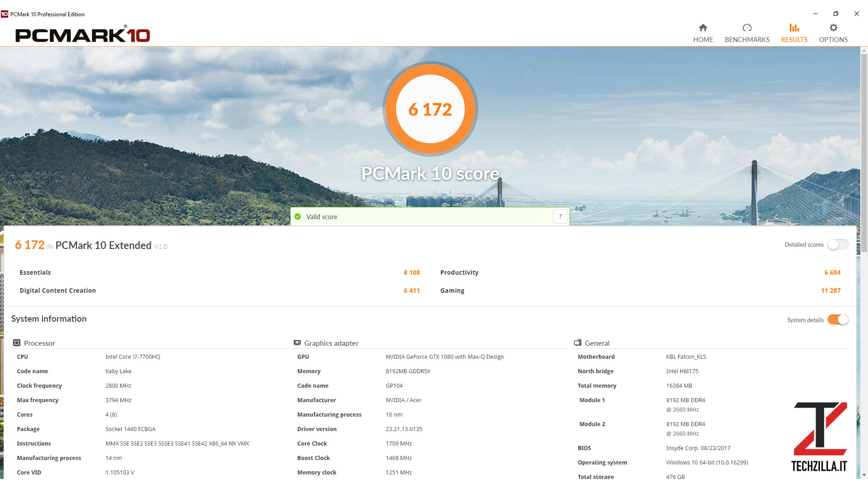This screenshot has width=868, height=488.
Task: Click the orange score circle 6 172
Action: click(x=430, y=109)
